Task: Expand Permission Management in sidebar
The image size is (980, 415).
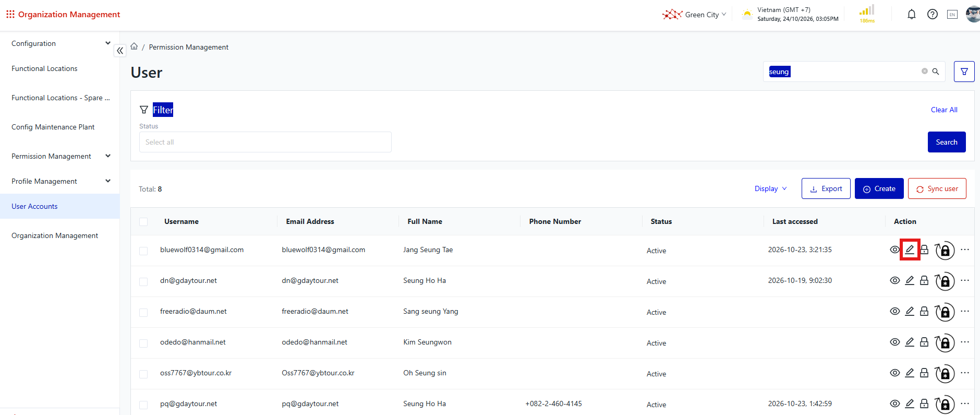Action: (60, 156)
